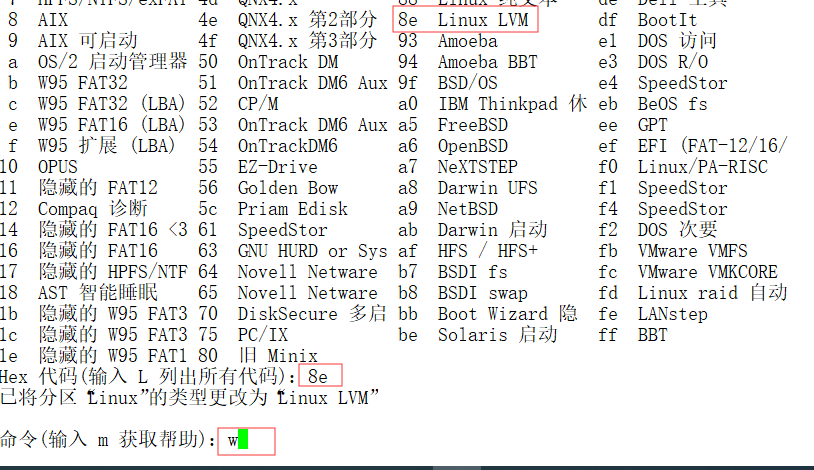Image resolution: width=814 pixels, height=470 pixels.
Task: Click the "VMware VMFS" entry
Action: click(693, 251)
